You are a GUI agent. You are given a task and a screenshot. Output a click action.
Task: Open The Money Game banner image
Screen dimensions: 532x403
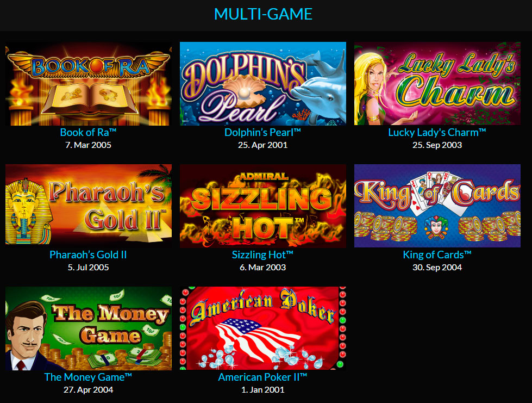pyautogui.click(x=88, y=328)
